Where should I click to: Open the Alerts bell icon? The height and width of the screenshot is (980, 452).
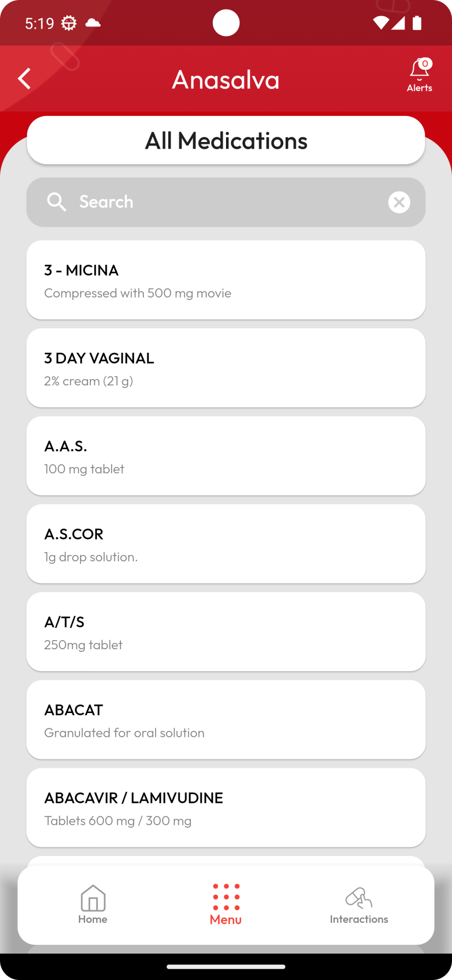pyautogui.click(x=419, y=69)
